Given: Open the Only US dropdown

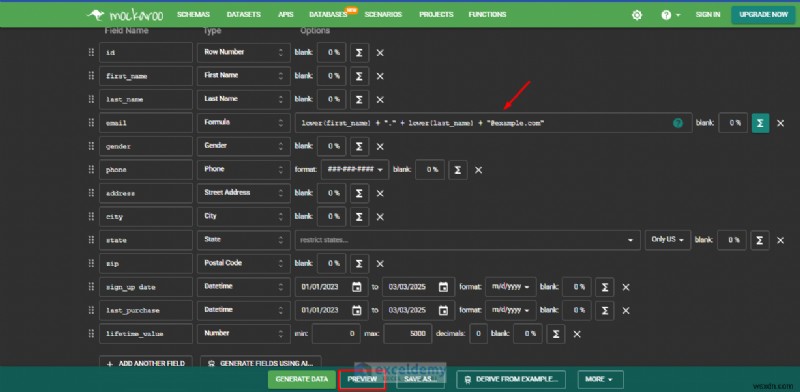Looking at the screenshot, I should tap(668, 240).
